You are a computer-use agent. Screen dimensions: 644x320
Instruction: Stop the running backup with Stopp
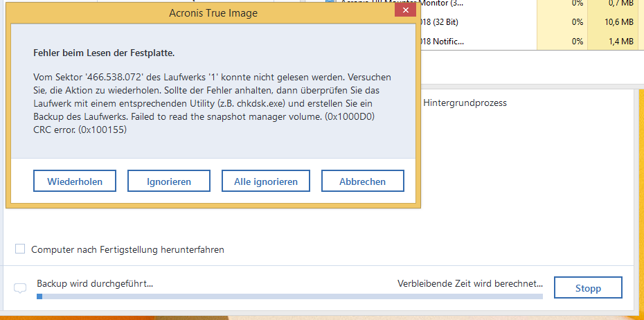(x=588, y=287)
